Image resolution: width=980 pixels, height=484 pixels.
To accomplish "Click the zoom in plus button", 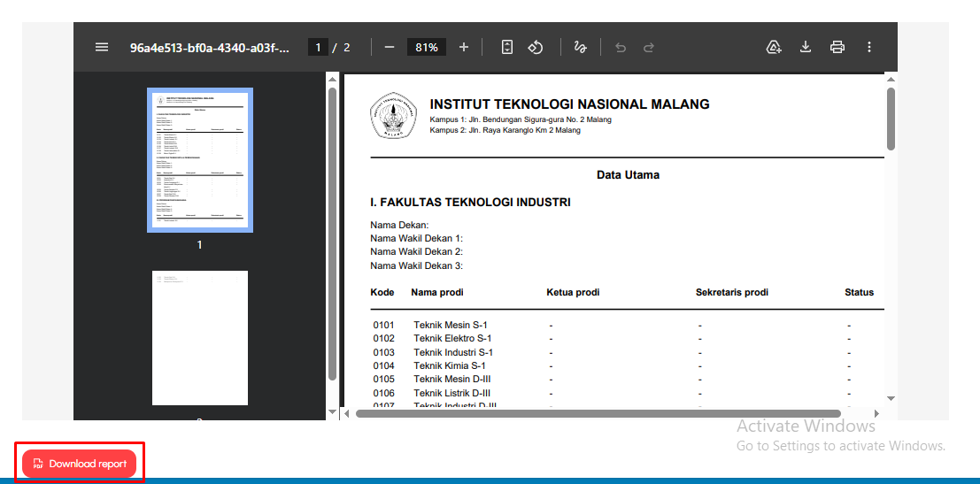I will 464,47.
